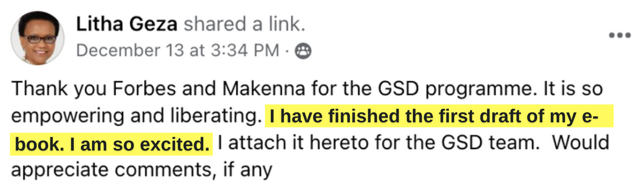Screen dimensions: 644x186
Task: Open the Litha Geza profile name link
Action: (x=127, y=24)
